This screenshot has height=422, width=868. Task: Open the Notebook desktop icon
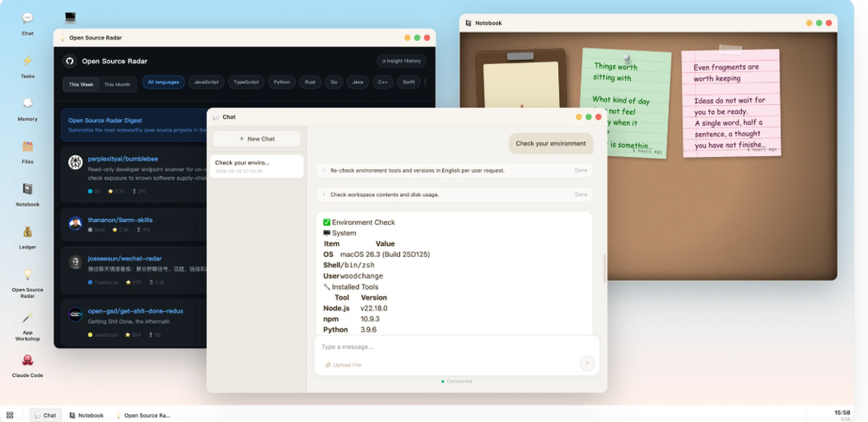point(27,188)
